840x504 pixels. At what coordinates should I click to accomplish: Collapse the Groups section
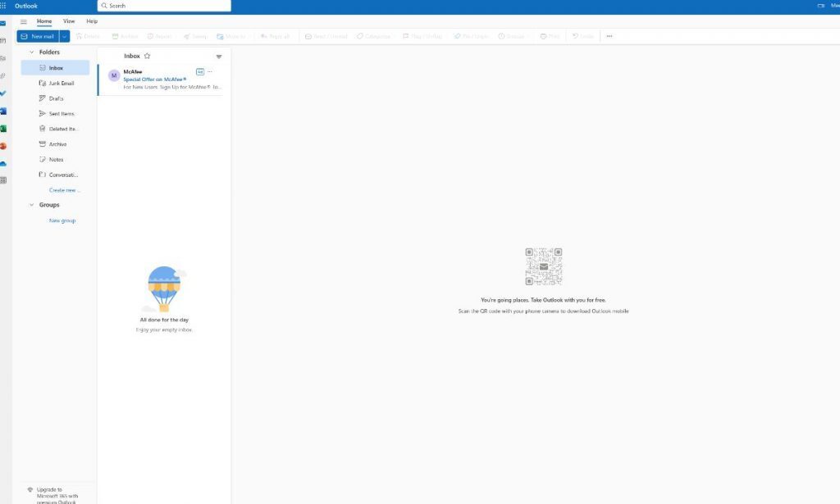(31, 204)
